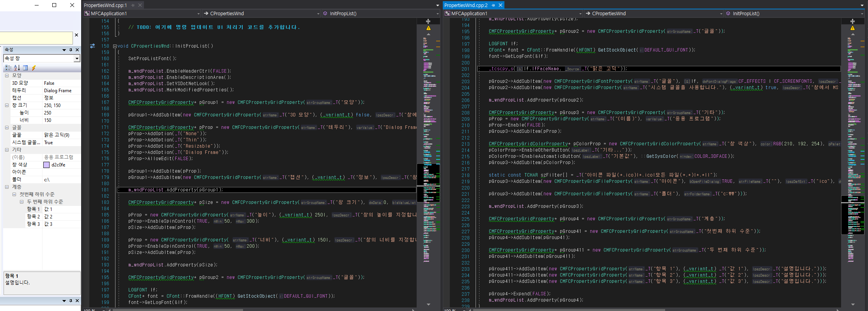Select the 너비 value 150

pyautogui.click(x=48, y=120)
